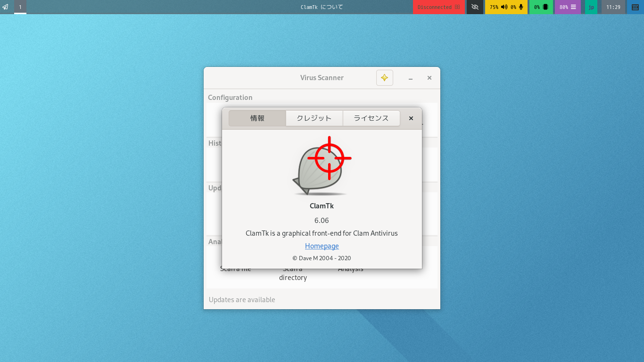Click the microphone 0% indicator
Viewport: 644px width, 362px height.
517,7
